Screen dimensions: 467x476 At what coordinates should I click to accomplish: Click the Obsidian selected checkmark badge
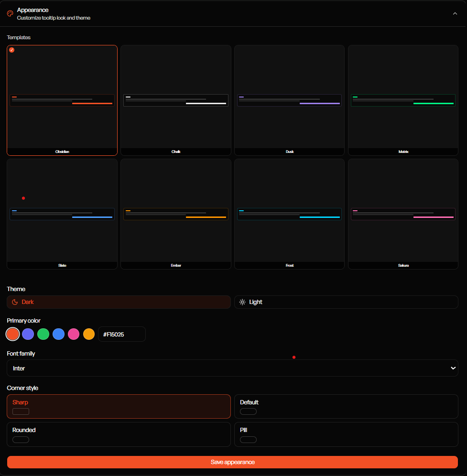(12, 50)
